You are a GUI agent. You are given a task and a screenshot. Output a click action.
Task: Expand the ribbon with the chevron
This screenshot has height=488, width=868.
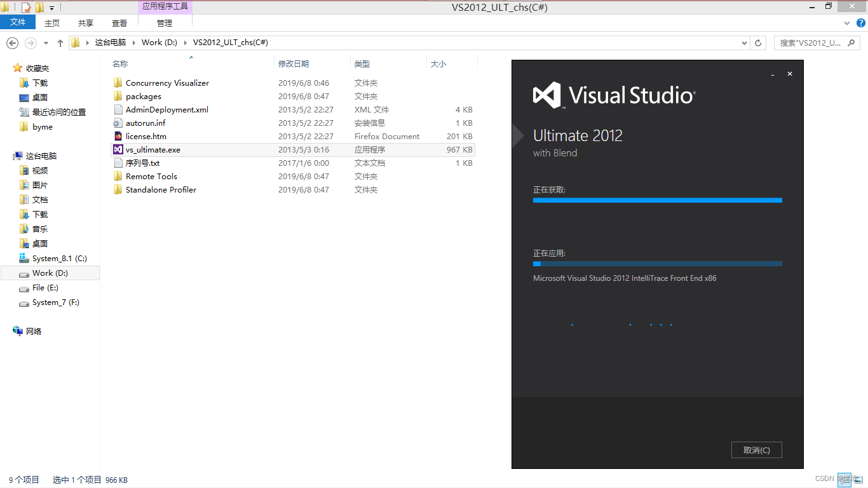(x=847, y=23)
